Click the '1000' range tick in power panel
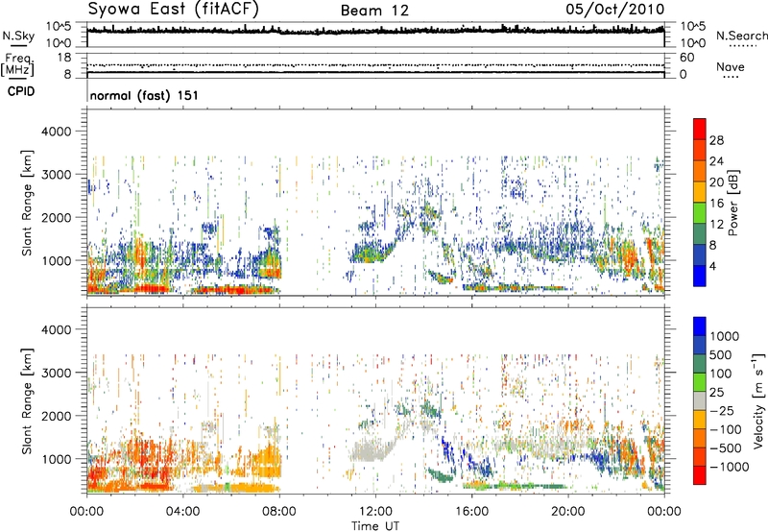Image resolution: width=768 pixels, height=532 pixels. 57,260
